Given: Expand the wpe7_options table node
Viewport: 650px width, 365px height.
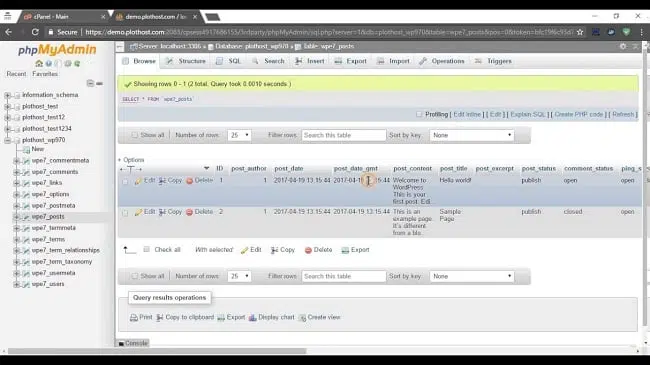Looking at the screenshot, I should (x=17, y=194).
